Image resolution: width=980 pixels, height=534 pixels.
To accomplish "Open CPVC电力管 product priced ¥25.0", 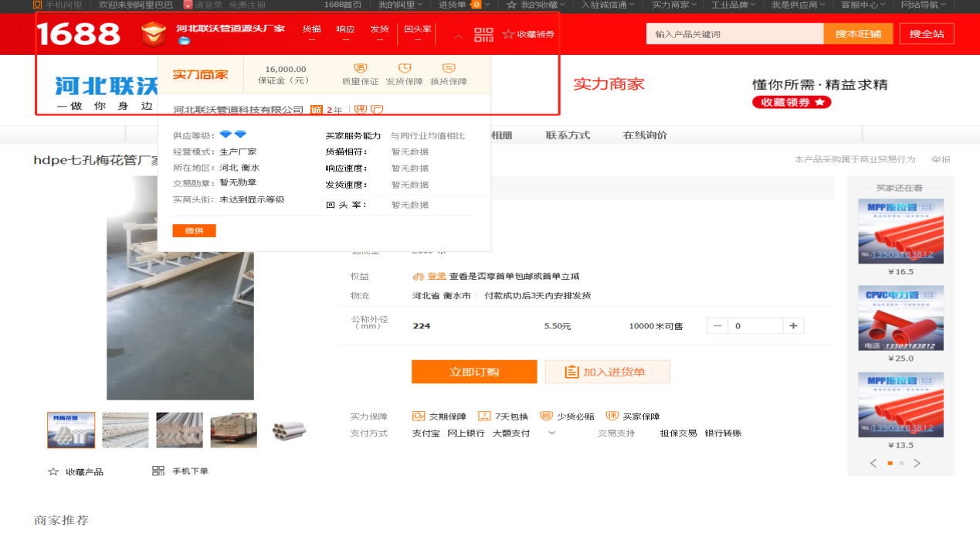I will pyautogui.click(x=900, y=318).
